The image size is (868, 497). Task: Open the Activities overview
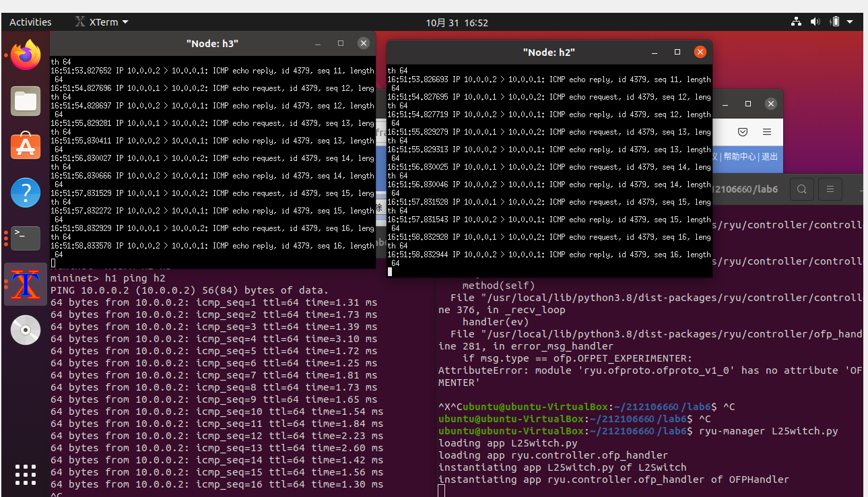tap(30, 22)
